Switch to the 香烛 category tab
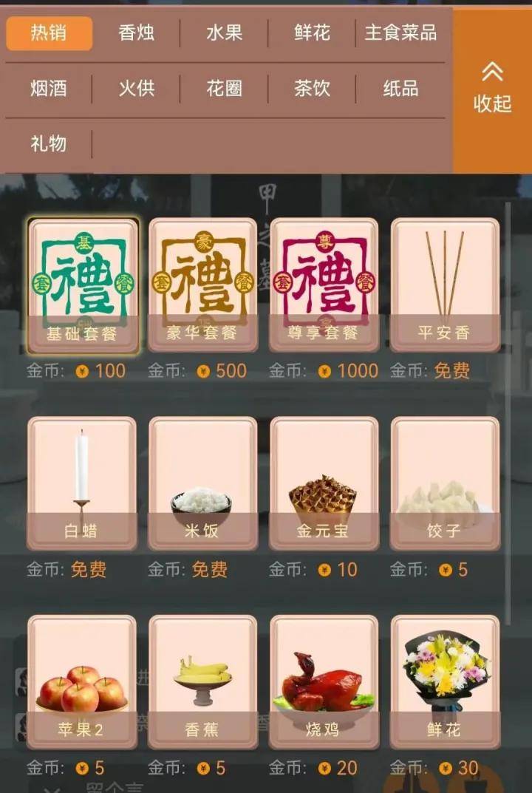 [137, 33]
